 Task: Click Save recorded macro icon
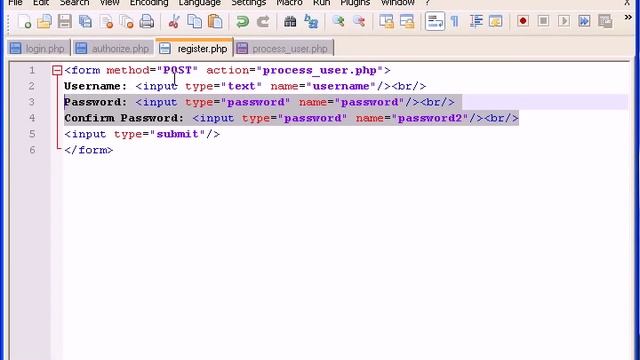[x=605, y=21]
